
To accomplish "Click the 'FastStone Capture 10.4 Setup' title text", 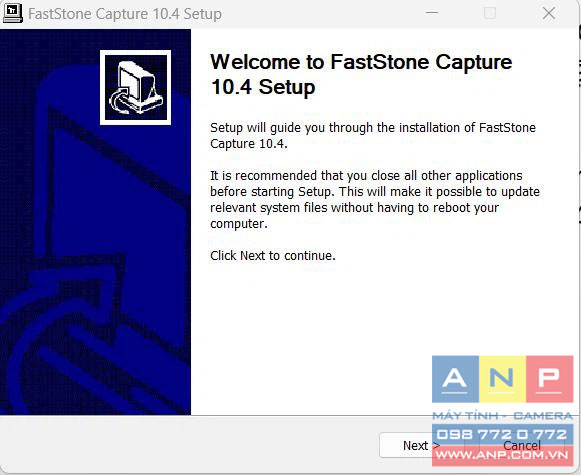I will (125, 14).
